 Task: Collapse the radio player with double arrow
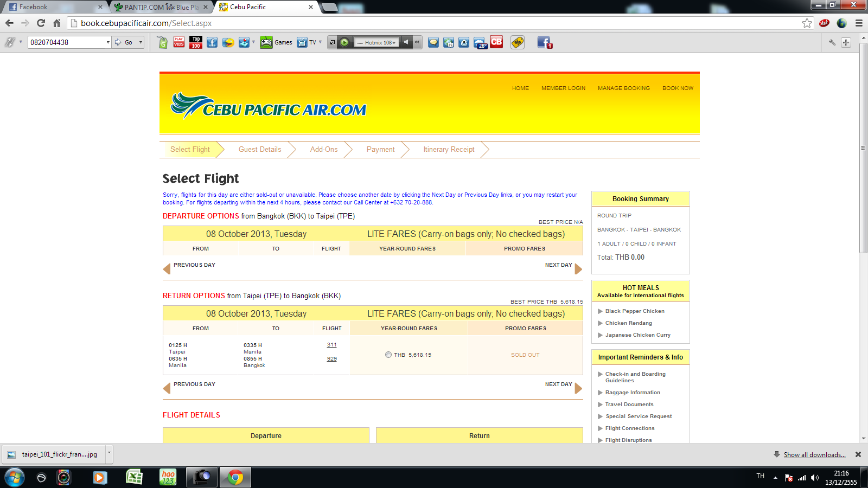417,42
